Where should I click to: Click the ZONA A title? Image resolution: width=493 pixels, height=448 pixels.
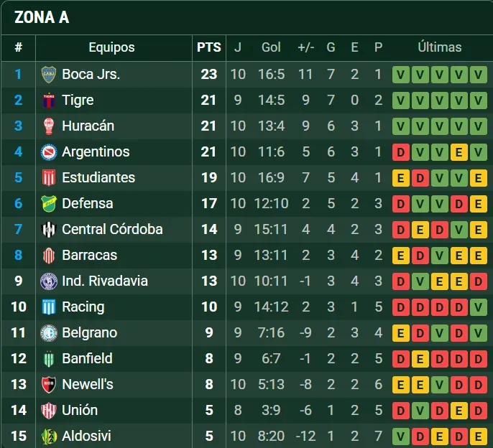point(42,17)
